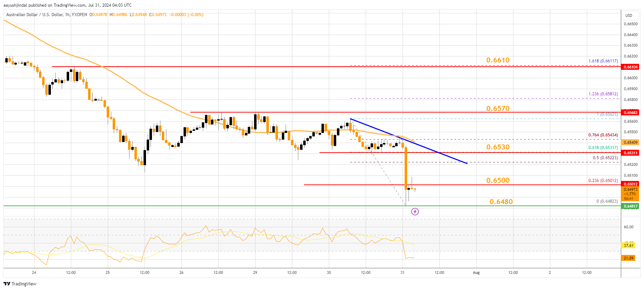
Task: Click the 29 date label on time axis
Action: coord(255,272)
